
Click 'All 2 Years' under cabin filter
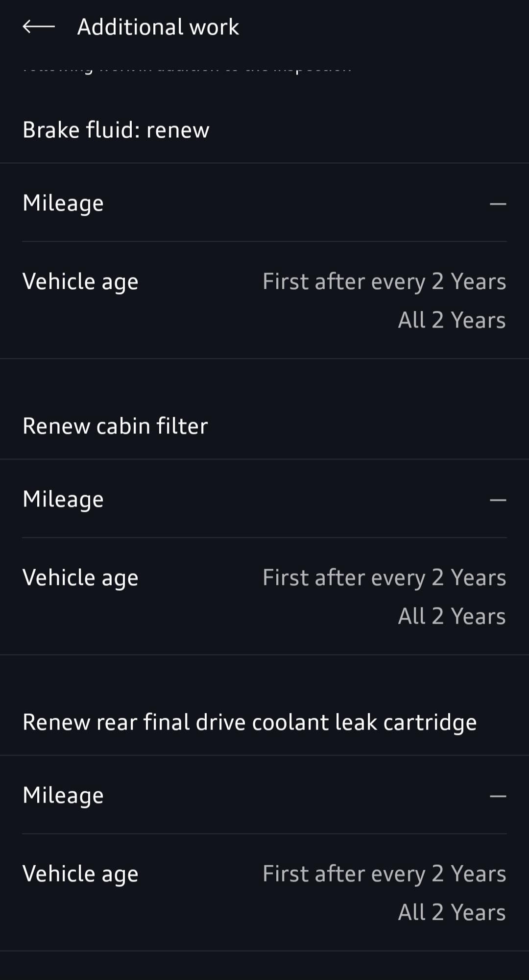click(x=452, y=616)
